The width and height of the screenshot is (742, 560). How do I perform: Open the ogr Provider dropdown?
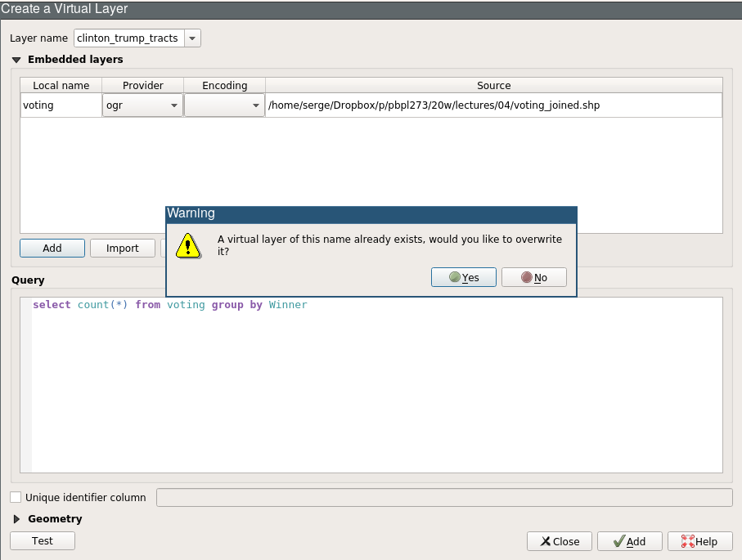pyautogui.click(x=142, y=105)
